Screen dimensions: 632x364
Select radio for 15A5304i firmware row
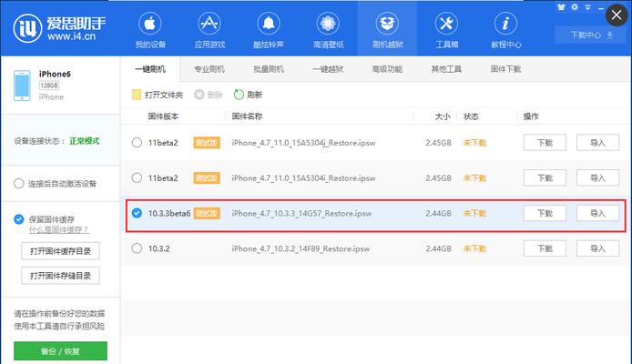(137, 177)
